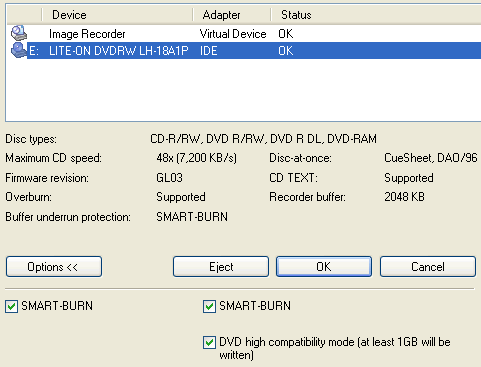Click the LITE-ON DVDRW drive icon
Viewport: 481px width, 367px height.
click(x=19, y=50)
